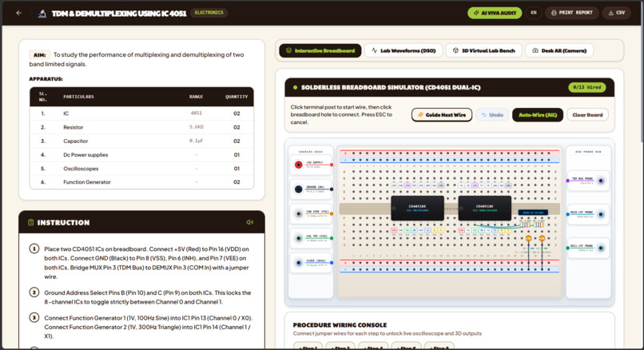
Task: Click the microscope logo beside the title
Action: tap(42, 13)
